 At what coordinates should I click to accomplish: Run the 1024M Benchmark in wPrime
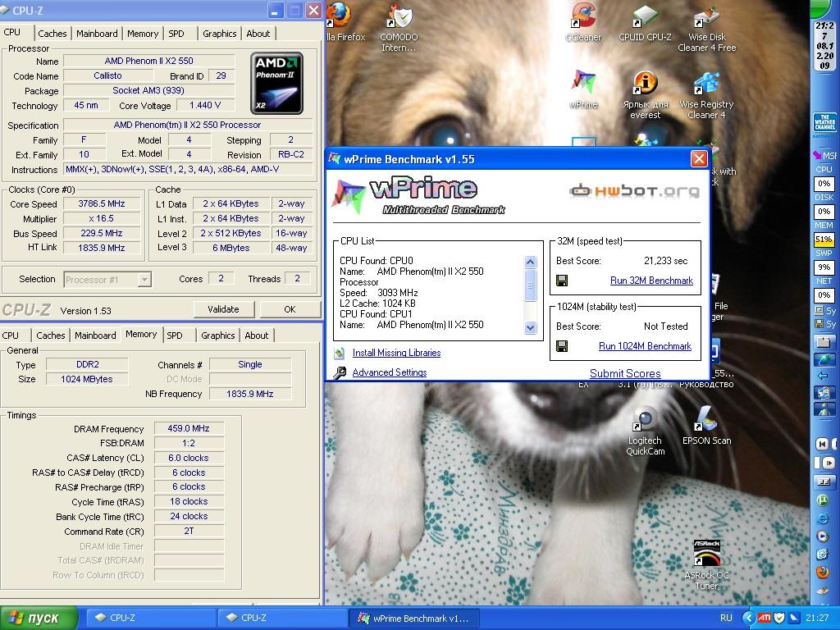[645, 346]
